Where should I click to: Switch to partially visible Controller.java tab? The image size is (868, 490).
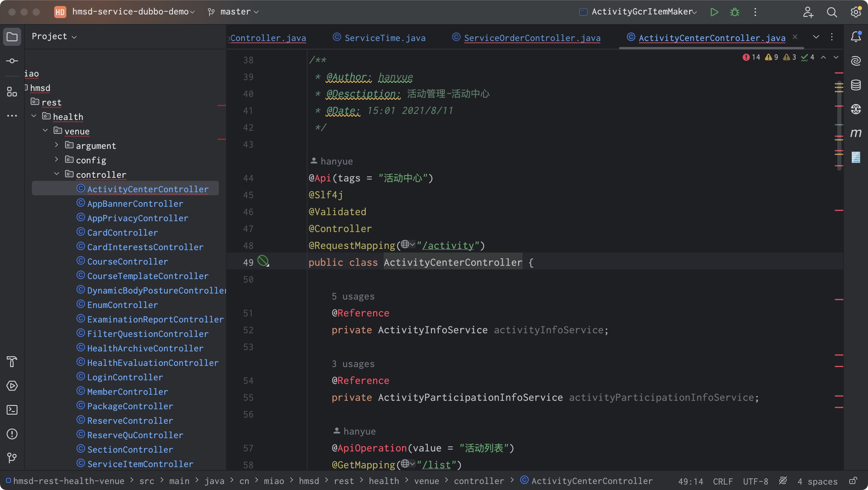coord(267,38)
